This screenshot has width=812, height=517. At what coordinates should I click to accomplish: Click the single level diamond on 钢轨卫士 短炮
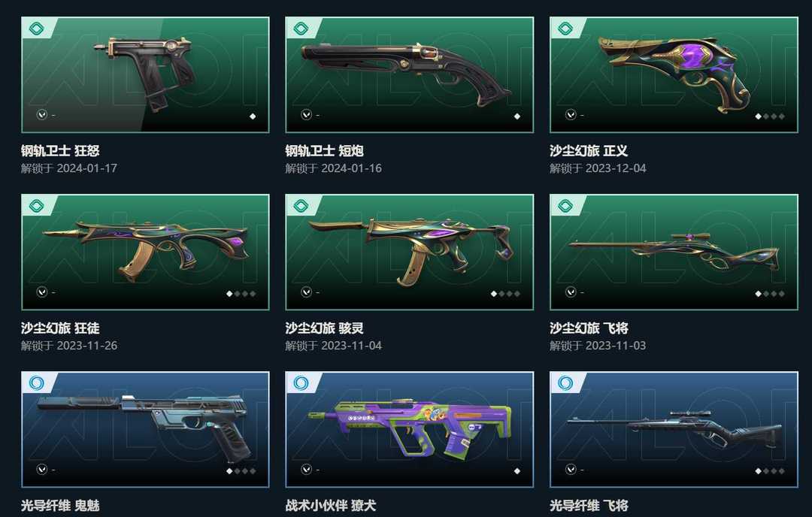pos(517,116)
